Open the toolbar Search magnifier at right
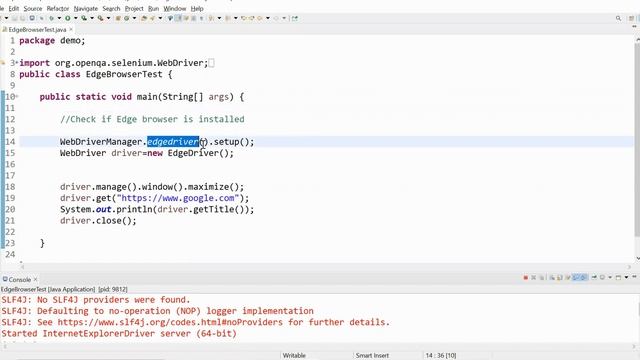640x360 pixels. [618, 18]
